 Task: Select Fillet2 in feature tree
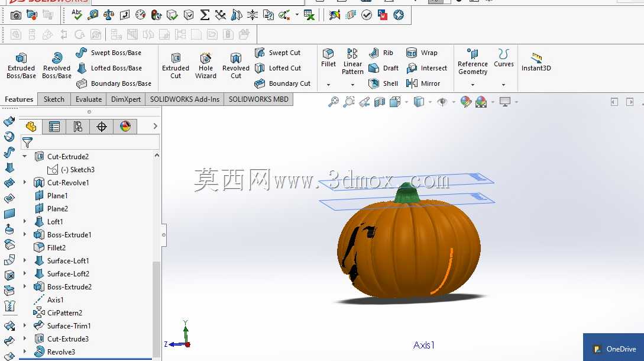pos(50,247)
